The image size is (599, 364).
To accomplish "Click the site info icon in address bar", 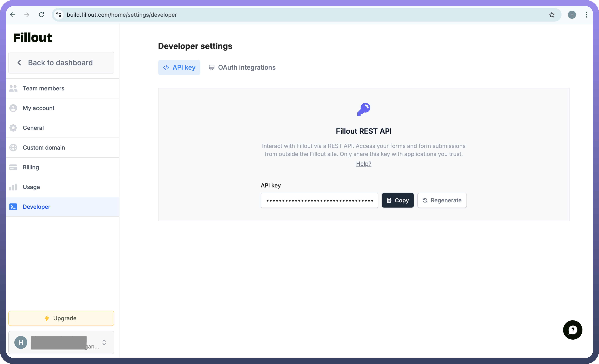I will coord(59,15).
